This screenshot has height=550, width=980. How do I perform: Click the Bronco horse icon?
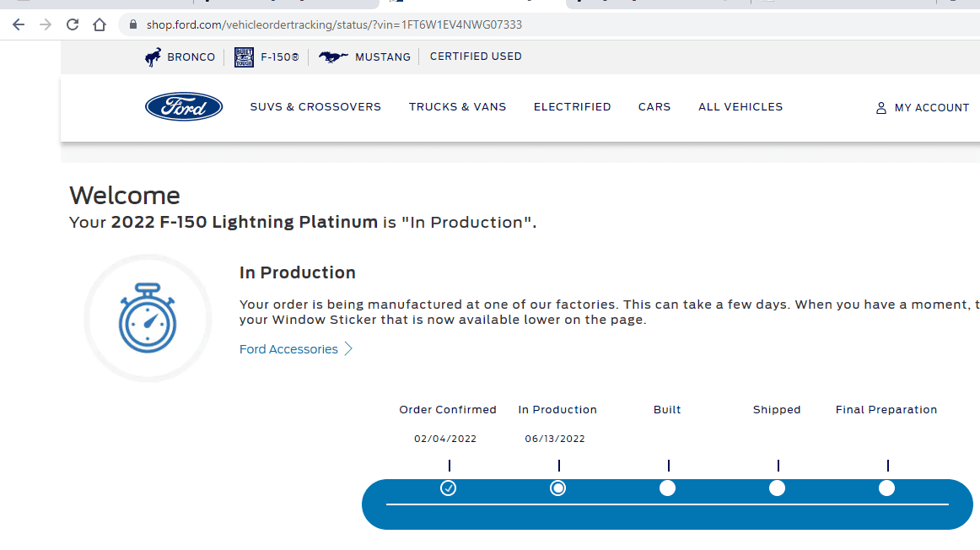153,57
